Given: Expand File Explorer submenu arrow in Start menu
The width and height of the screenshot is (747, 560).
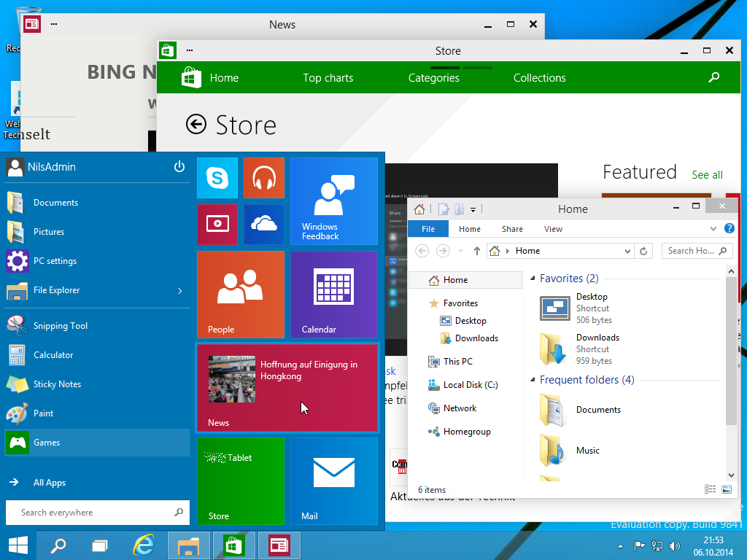Looking at the screenshot, I should [179, 290].
